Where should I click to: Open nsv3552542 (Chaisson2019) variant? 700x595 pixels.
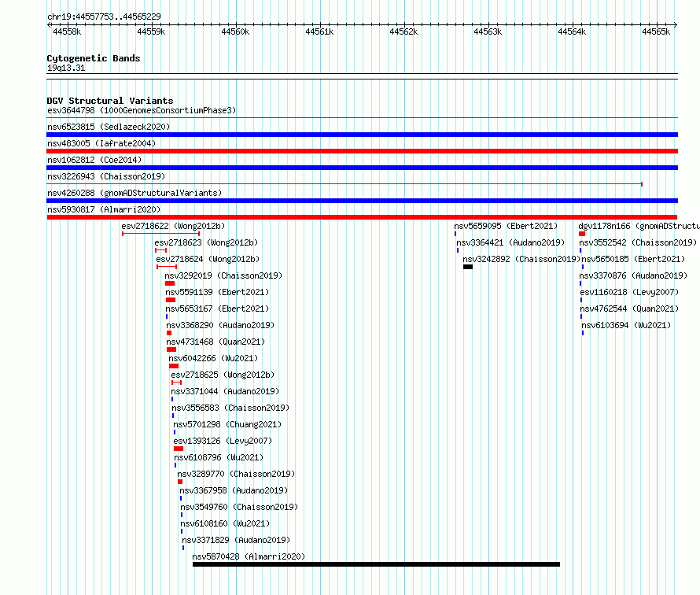pyautogui.click(x=638, y=242)
